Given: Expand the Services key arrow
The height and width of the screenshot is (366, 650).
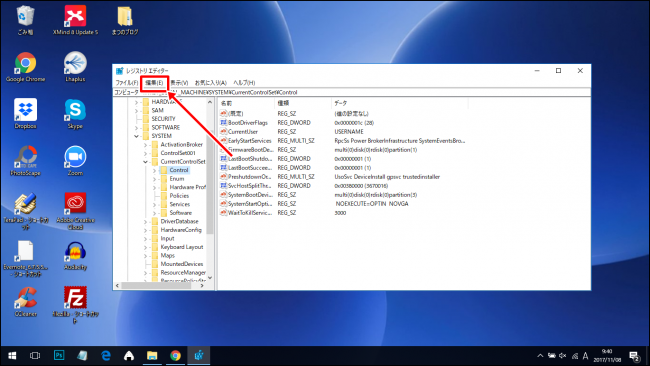Looking at the screenshot, I should (x=154, y=204).
